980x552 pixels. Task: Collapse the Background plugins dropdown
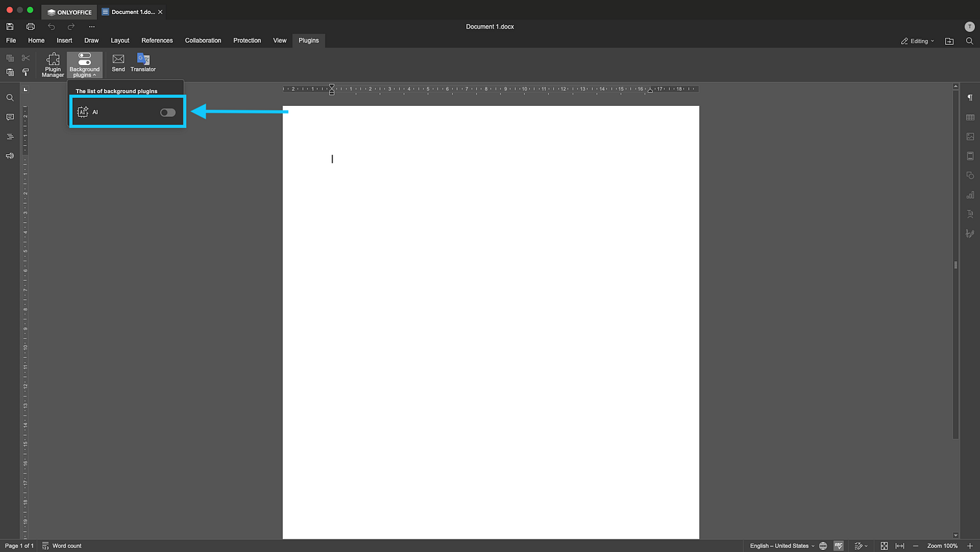coord(85,65)
